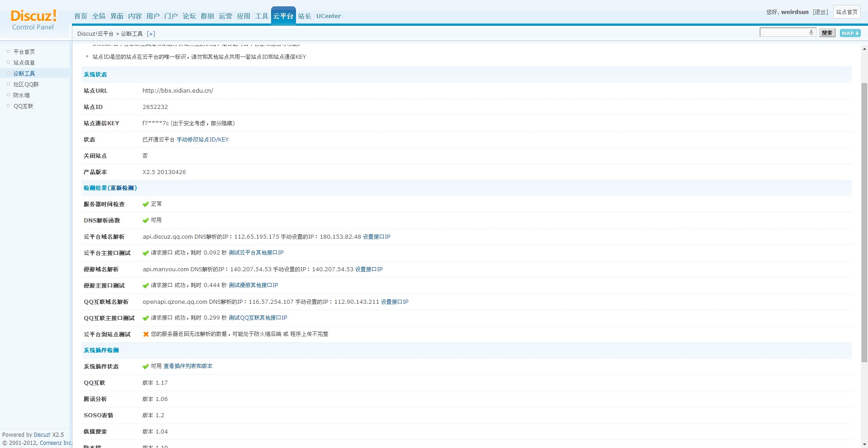Click 测试漫游其他接口IP link
The width and height of the screenshot is (868, 448).
click(253, 285)
